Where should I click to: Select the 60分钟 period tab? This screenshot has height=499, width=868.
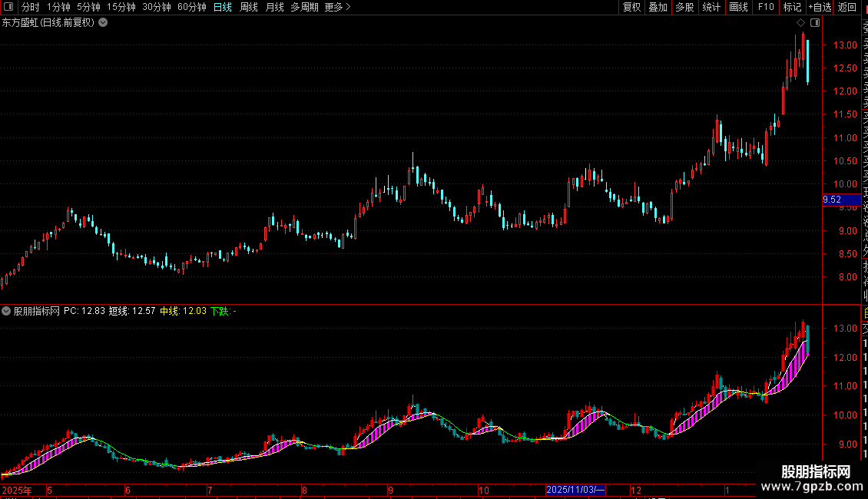coord(191,7)
